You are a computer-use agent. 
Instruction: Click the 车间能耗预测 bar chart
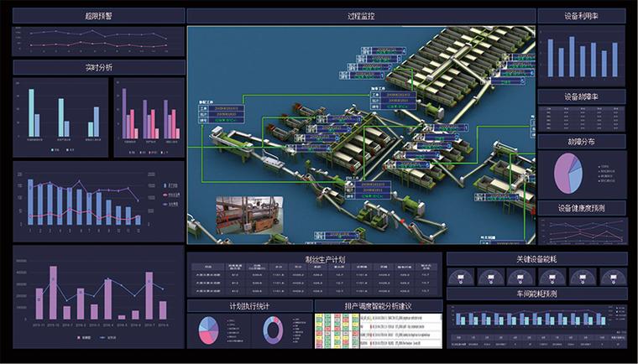(x=536, y=319)
